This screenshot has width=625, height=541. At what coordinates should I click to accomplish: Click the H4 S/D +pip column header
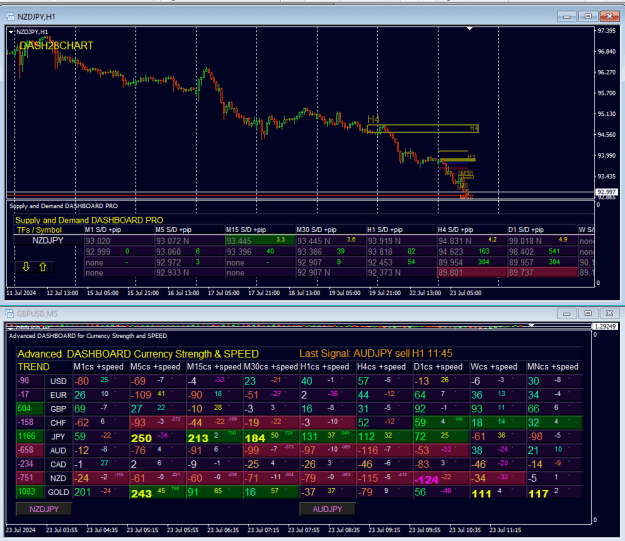point(455,230)
